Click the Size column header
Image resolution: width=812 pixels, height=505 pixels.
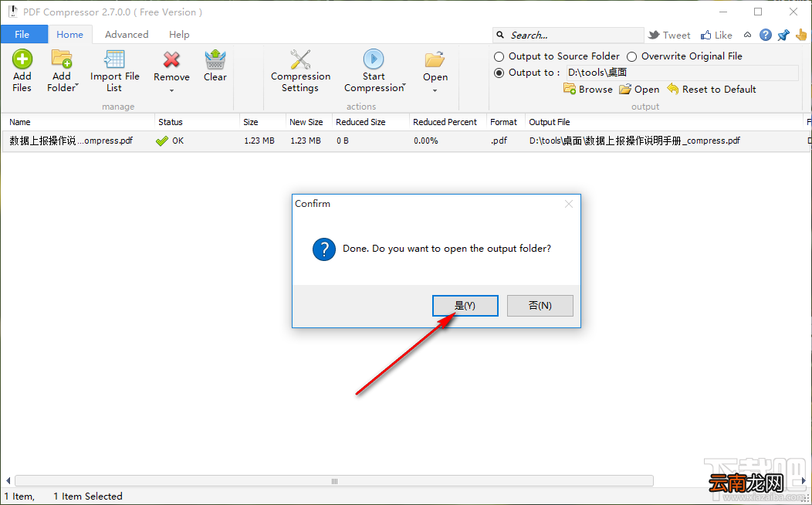tap(262, 122)
